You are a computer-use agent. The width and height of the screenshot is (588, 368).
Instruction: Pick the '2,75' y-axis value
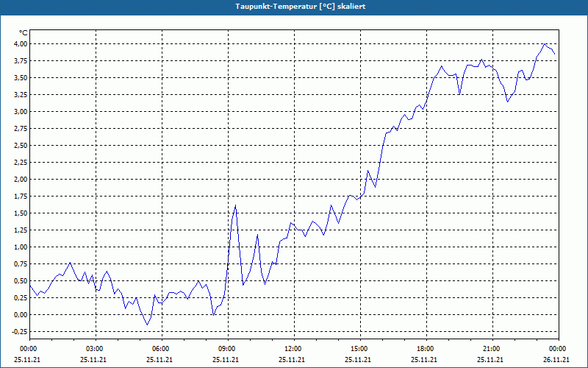click(21, 128)
